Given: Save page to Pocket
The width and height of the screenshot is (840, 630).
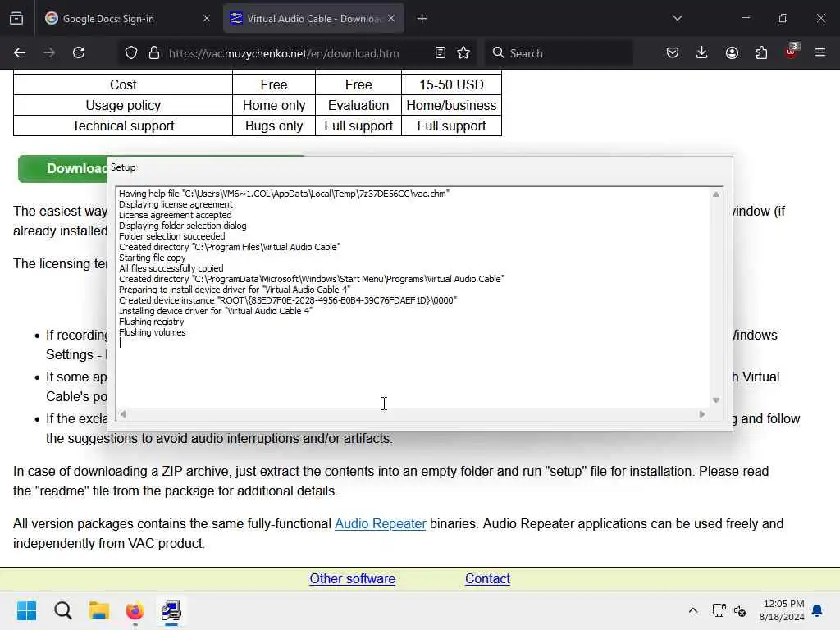Looking at the screenshot, I should tap(673, 52).
